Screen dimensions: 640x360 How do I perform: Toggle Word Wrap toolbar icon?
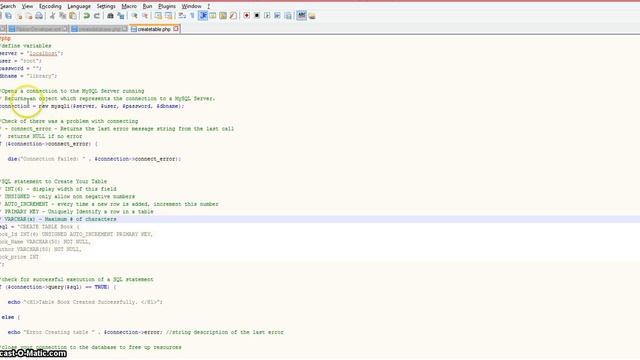pos(182,16)
